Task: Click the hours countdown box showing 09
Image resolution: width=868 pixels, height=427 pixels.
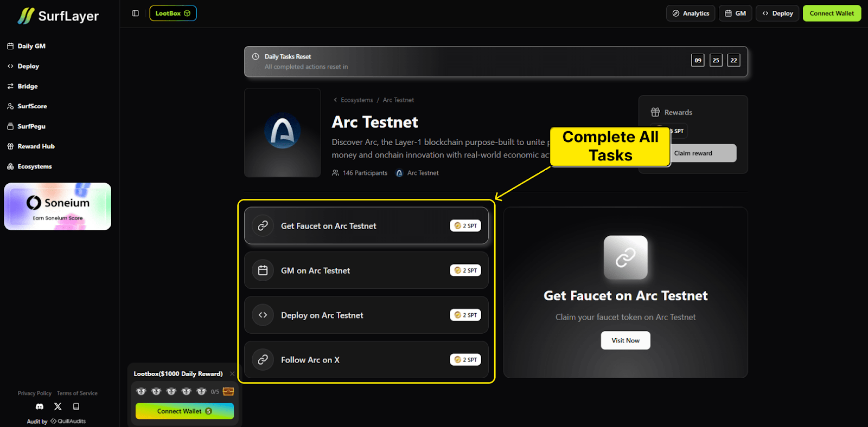Action: click(x=698, y=60)
